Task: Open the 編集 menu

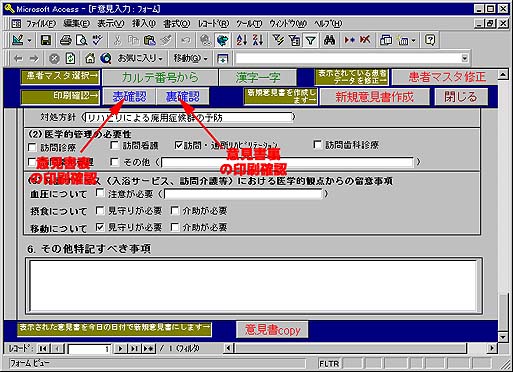Action: pyautogui.click(x=76, y=24)
